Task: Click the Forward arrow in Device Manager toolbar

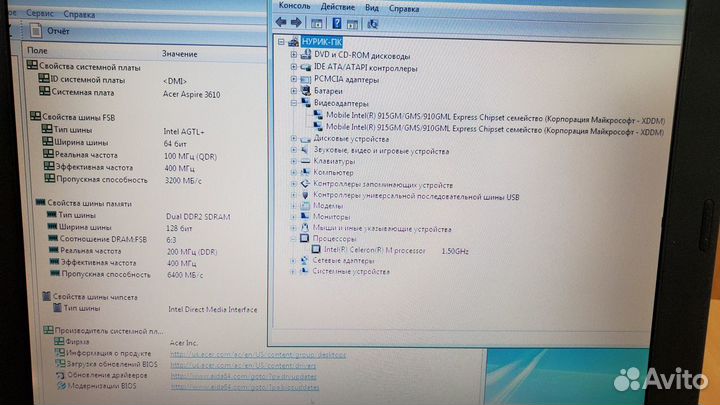Action: coord(296,22)
